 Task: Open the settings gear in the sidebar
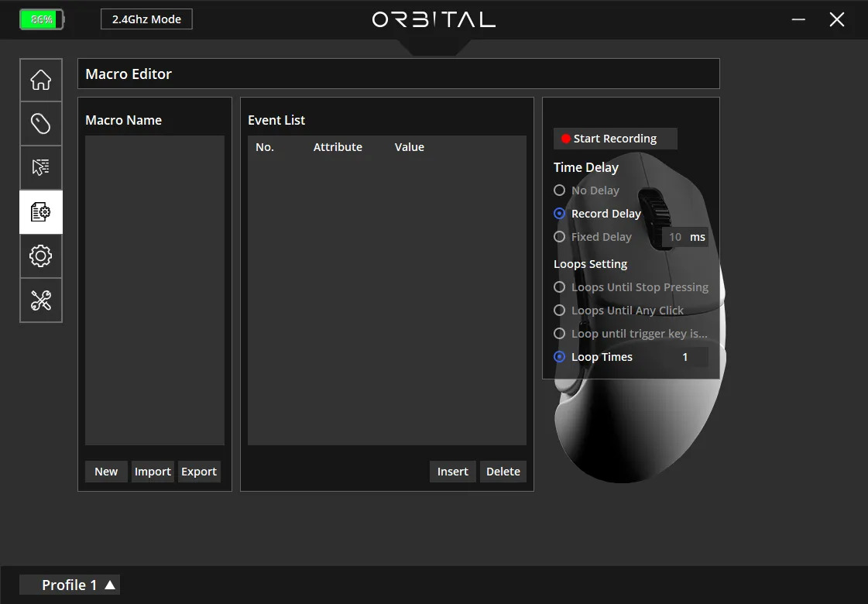tap(40, 256)
